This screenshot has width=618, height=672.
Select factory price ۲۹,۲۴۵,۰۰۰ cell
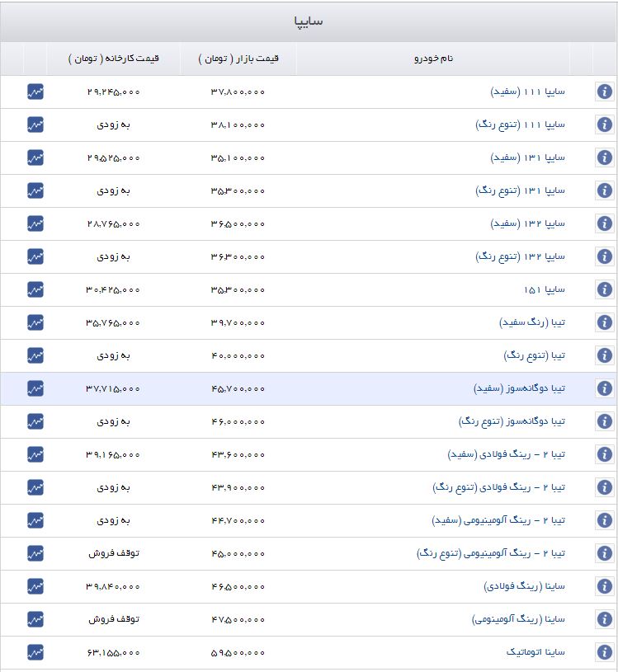pyautogui.click(x=114, y=92)
